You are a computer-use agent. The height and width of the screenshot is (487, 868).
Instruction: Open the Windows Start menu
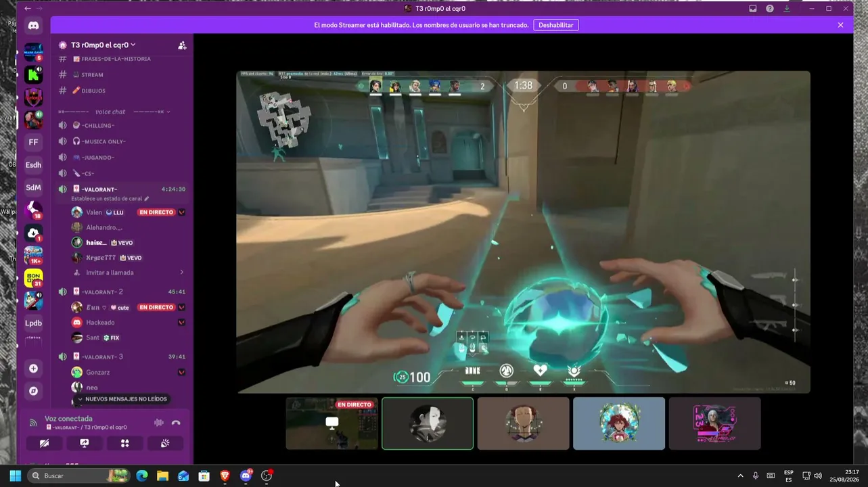tap(15, 476)
